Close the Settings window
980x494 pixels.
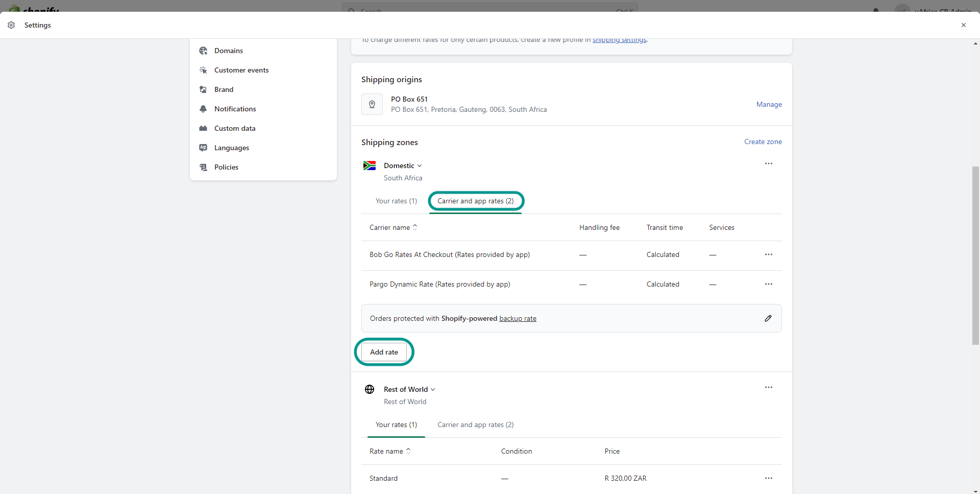[x=964, y=25]
